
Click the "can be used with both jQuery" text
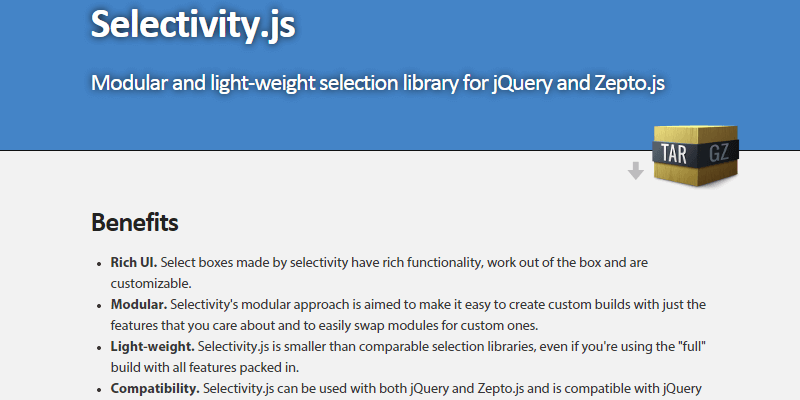click(x=370, y=388)
